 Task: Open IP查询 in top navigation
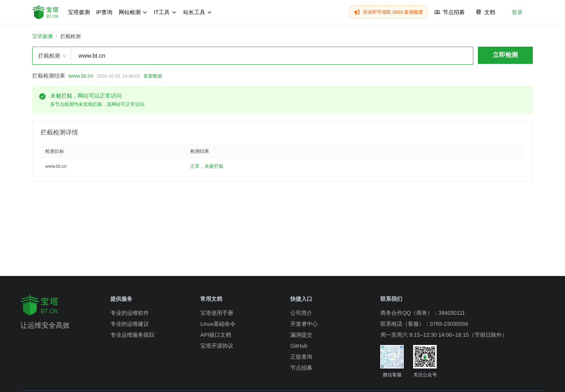click(104, 13)
